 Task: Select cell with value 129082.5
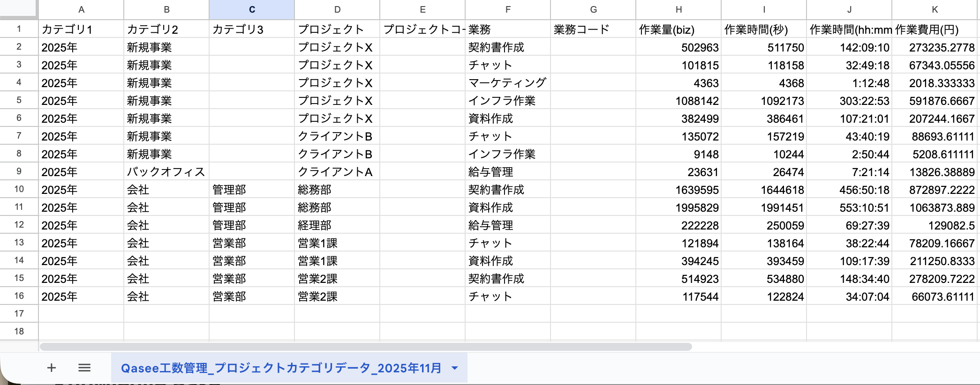935,225
